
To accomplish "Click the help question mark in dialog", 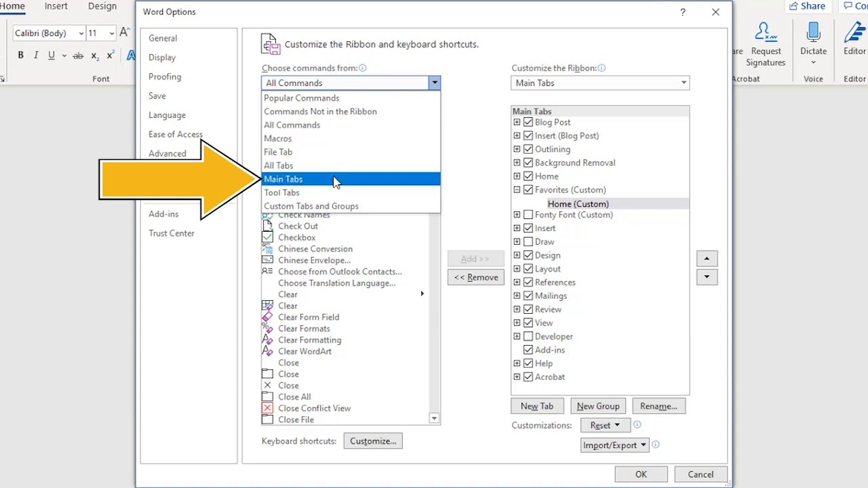I will coord(683,12).
